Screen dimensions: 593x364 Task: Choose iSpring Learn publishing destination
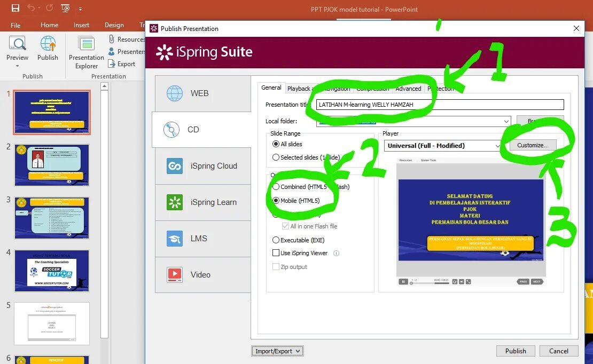[202, 202]
